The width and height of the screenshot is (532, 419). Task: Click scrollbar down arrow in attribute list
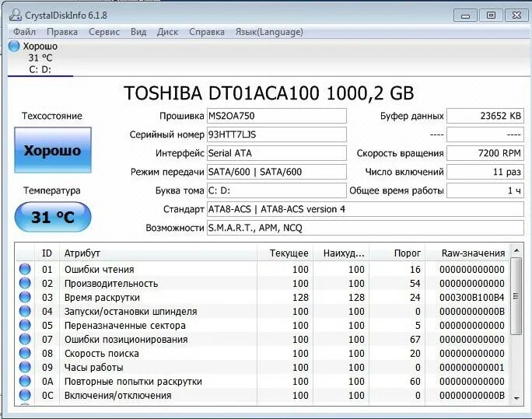pyautogui.click(x=516, y=398)
